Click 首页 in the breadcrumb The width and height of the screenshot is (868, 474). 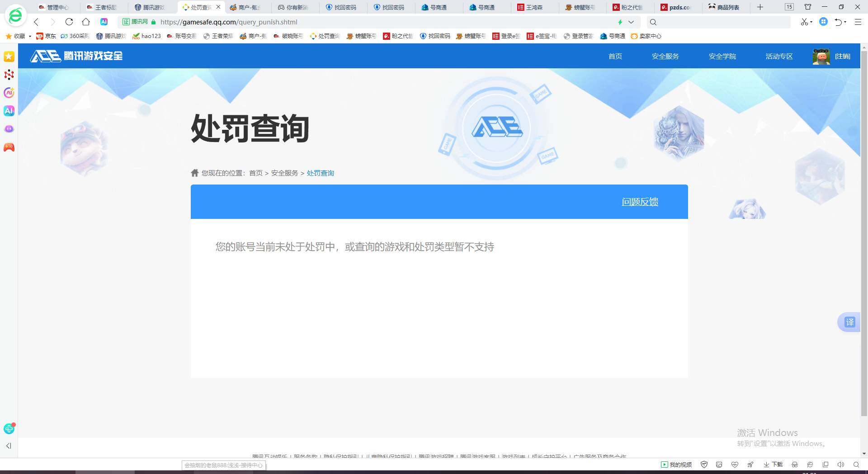point(256,173)
